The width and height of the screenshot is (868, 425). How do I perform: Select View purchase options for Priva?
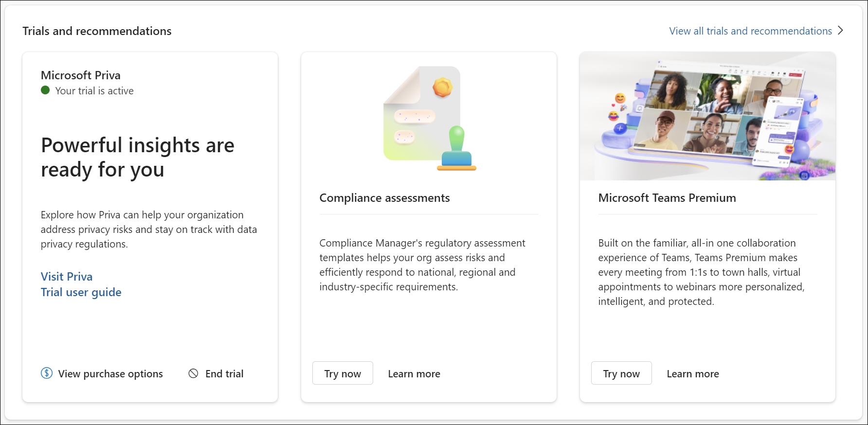point(109,373)
